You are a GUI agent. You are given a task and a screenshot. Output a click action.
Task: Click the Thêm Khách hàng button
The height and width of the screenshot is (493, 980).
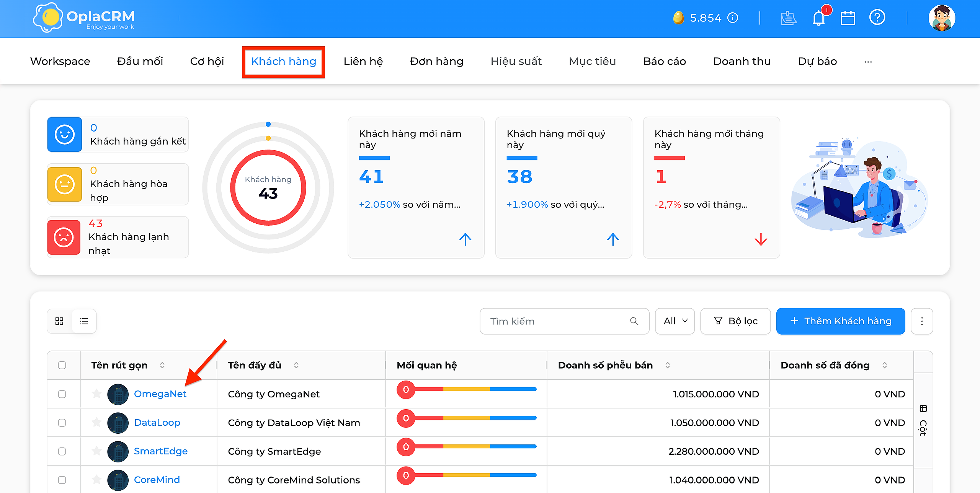coord(841,321)
